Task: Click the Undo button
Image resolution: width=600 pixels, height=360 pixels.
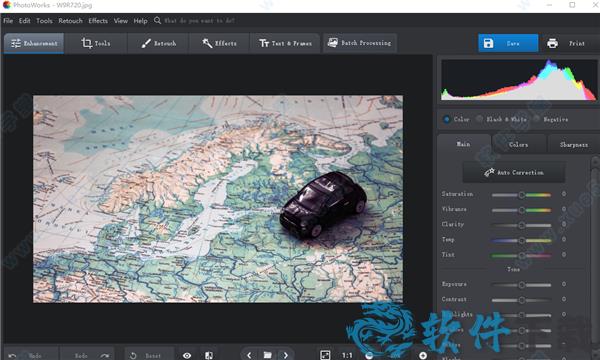Action: (x=30, y=355)
